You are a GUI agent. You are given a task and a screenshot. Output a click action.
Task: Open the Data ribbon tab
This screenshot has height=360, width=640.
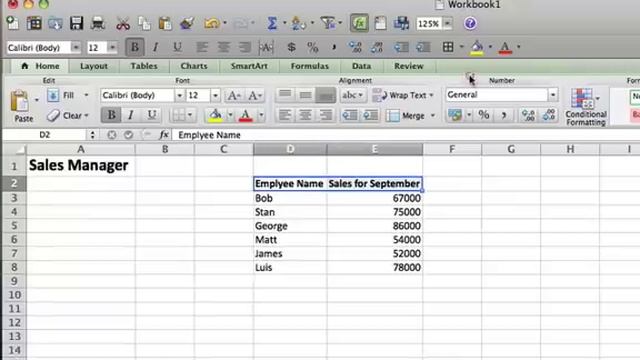point(361,66)
